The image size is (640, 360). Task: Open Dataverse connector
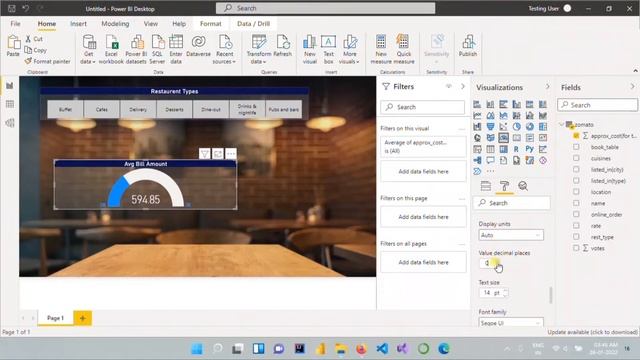coord(198,46)
